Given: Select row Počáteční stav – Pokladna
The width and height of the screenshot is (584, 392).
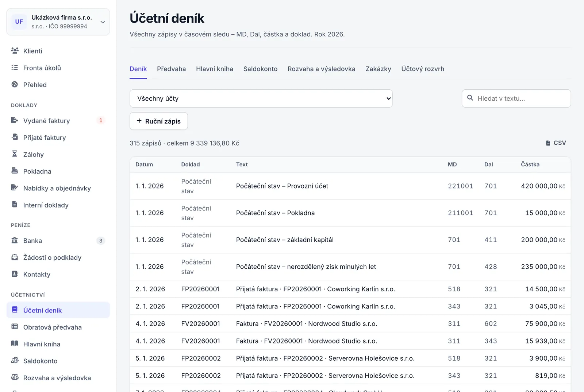Looking at the screenshot, I should point(350,213).
